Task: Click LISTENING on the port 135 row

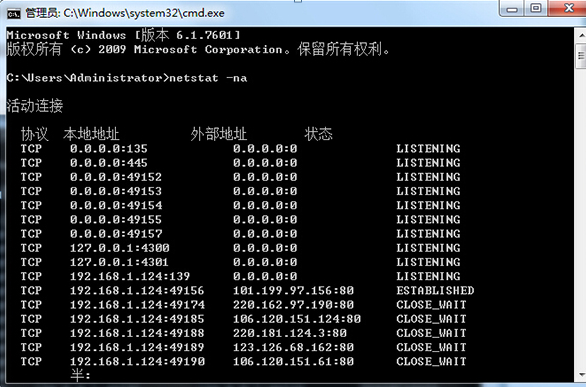Action: click(x=428, y=149)
